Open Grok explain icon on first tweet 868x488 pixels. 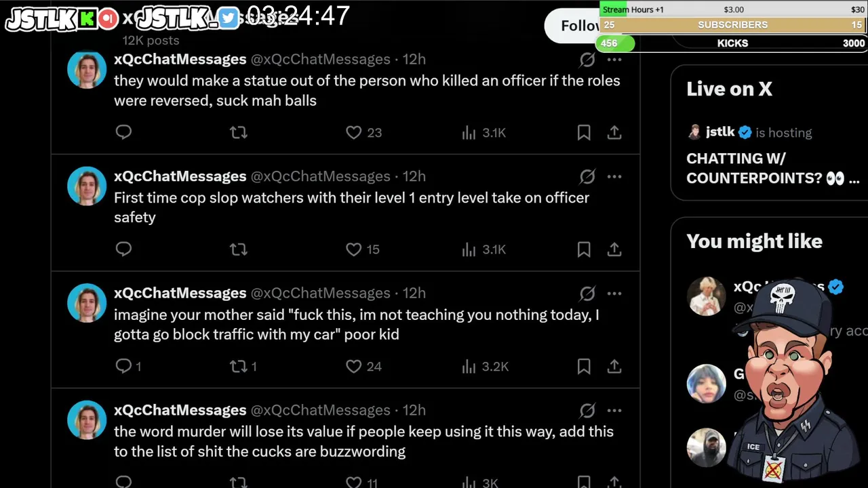click(587, 60)
